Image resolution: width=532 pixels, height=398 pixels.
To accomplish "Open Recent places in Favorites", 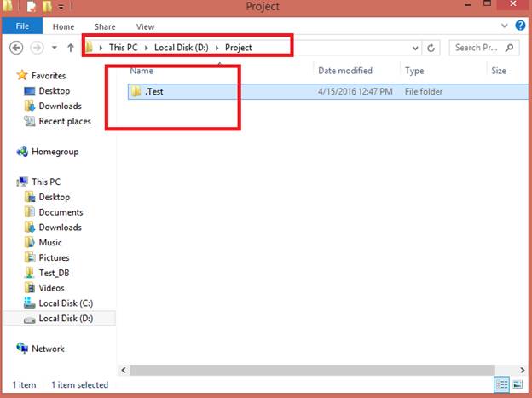I will click(x=65, y=122).
